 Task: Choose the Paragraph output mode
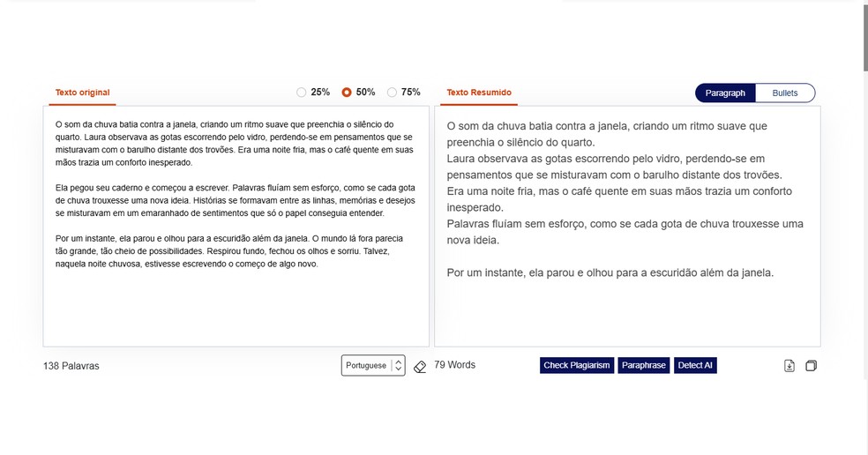pos(725,93)
